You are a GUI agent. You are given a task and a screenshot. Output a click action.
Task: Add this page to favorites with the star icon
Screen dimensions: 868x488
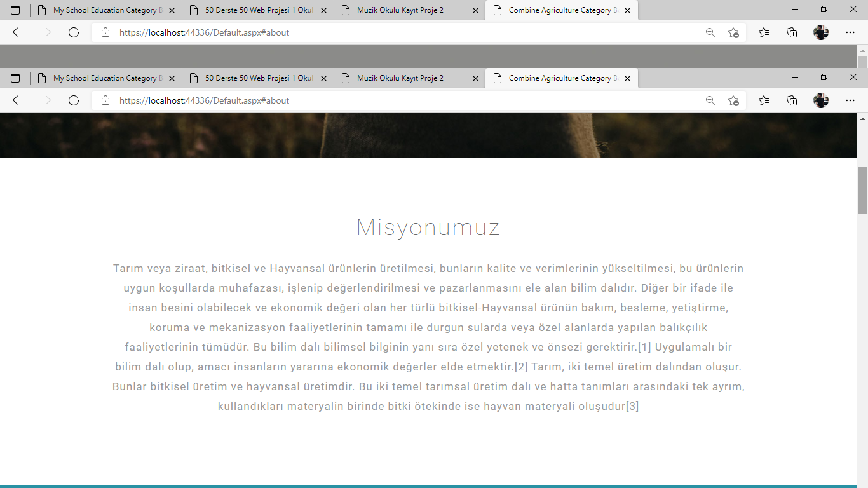(734, 100)
